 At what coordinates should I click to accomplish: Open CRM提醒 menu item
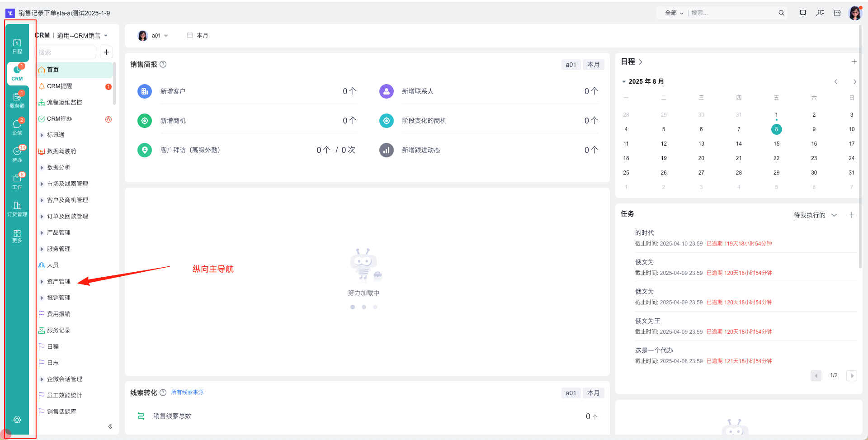(x=59, y=86)
